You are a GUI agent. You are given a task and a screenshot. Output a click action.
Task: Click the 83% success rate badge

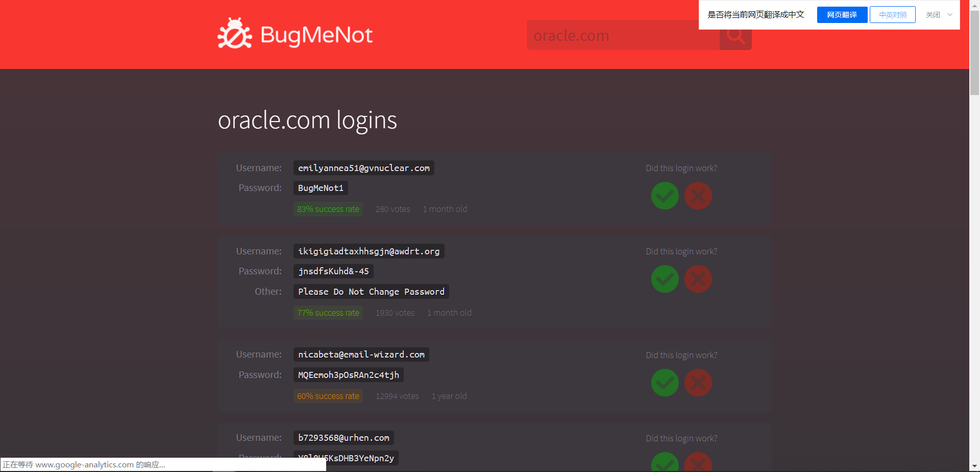pyautogui.click(x=328, y=209)
